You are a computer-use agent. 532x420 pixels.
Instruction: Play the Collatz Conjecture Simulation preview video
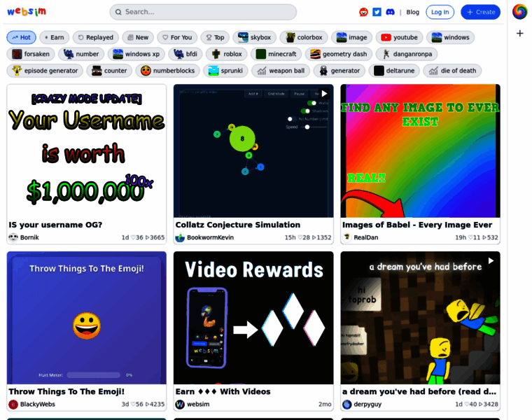324,94
